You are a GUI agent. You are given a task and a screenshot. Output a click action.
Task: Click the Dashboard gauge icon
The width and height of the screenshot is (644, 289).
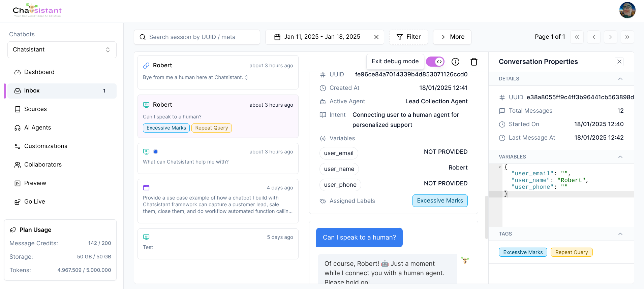click(18, 72)
